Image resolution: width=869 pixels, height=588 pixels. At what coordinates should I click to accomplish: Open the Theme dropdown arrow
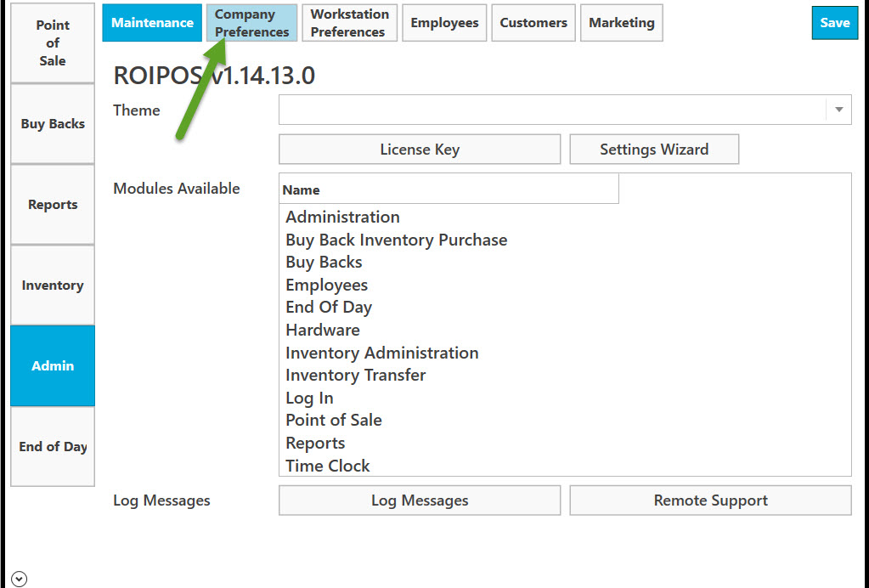tap(838, 110)
